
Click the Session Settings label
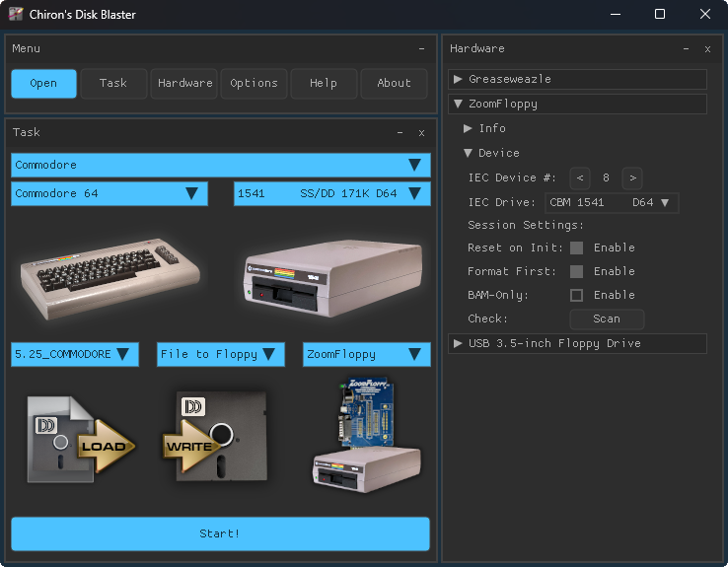pos(526,226)
